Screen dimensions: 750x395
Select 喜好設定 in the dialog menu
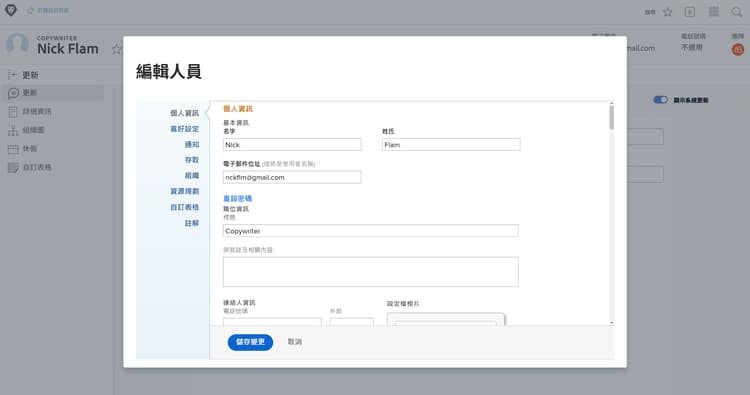[184, 129]
